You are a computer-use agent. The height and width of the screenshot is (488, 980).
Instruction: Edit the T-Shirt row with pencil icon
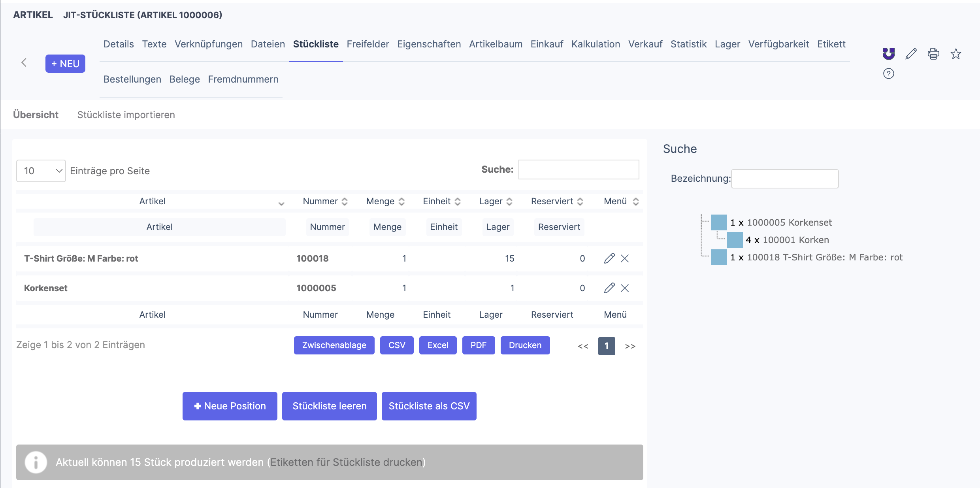tap(609, 258)
